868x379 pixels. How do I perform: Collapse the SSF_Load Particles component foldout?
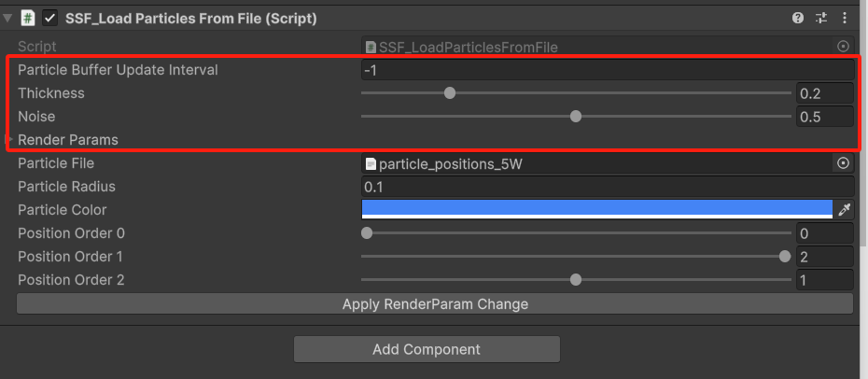pos(7,18)
